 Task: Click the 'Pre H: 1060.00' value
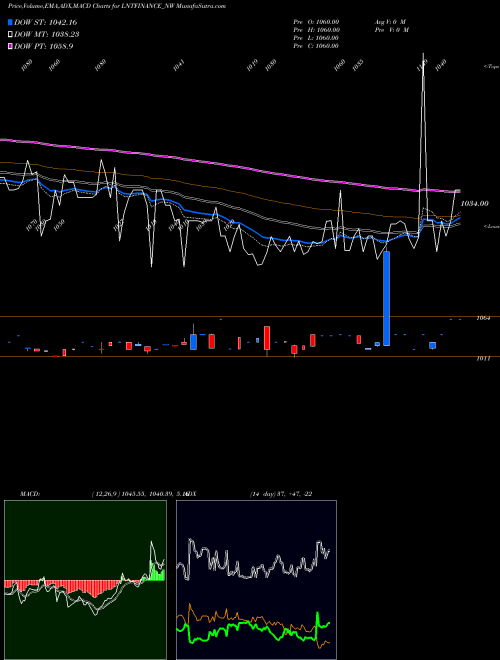316,30
